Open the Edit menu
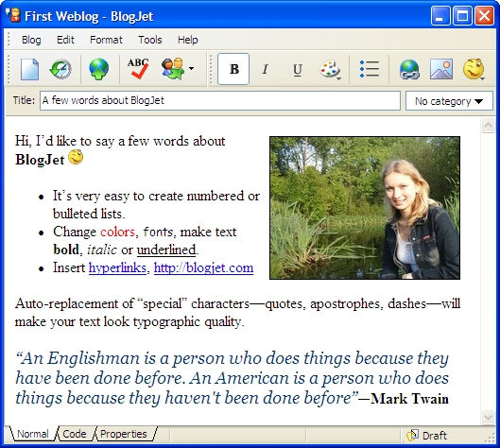500x448 pixels. pyautogui.click(x=65, y=40)
